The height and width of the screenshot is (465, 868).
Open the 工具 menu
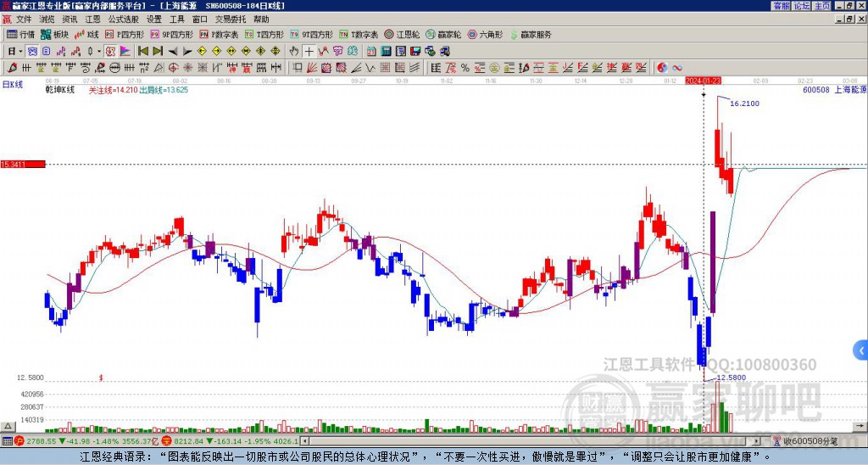(x=176, y=20)
